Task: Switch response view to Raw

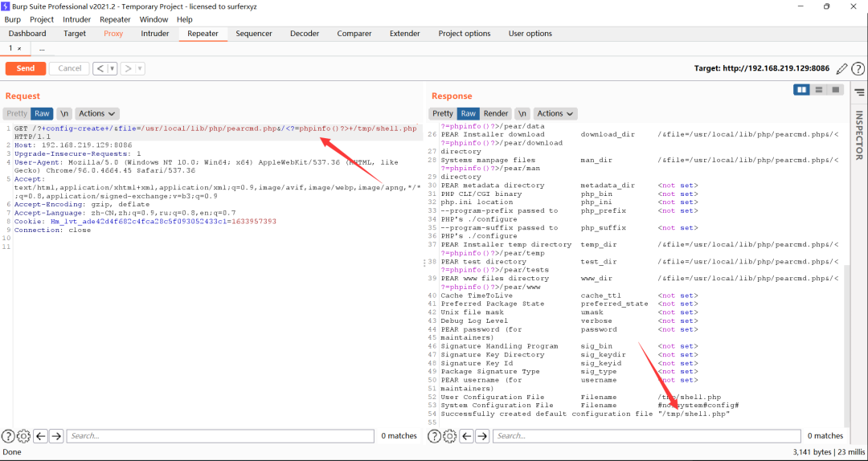Action: point(469,113)
